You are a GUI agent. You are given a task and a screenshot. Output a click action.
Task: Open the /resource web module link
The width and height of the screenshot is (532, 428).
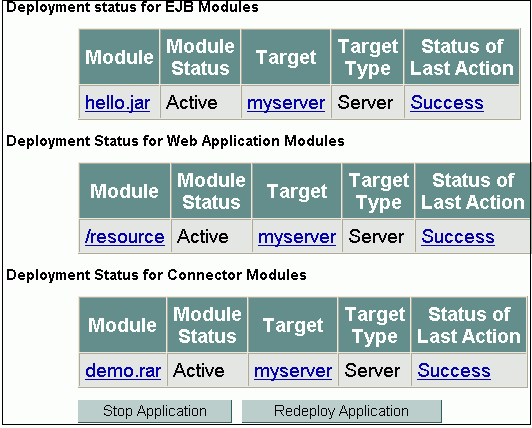tap(125, 237)
